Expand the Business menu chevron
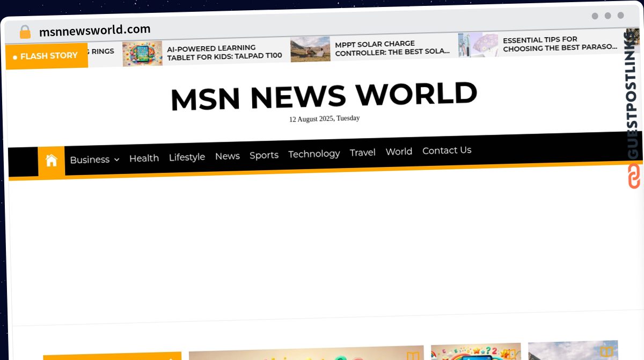Image resolution: width=644 pixels, height=360 pixels. pyautogui.click(x=117, y=160)
